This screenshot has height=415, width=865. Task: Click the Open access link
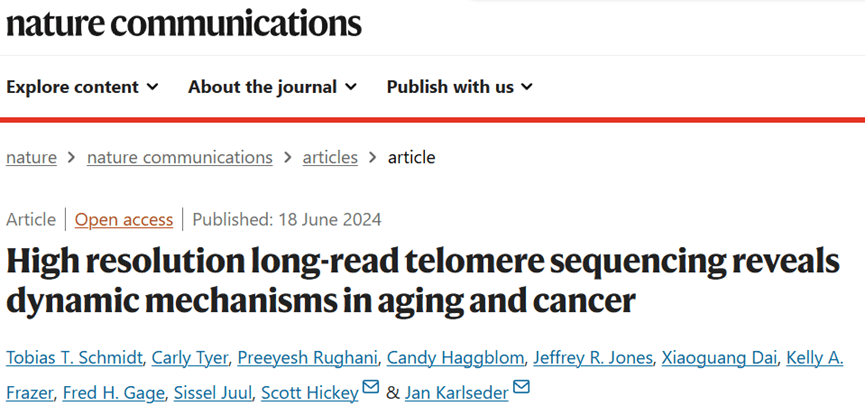click(x=124, y=220)
